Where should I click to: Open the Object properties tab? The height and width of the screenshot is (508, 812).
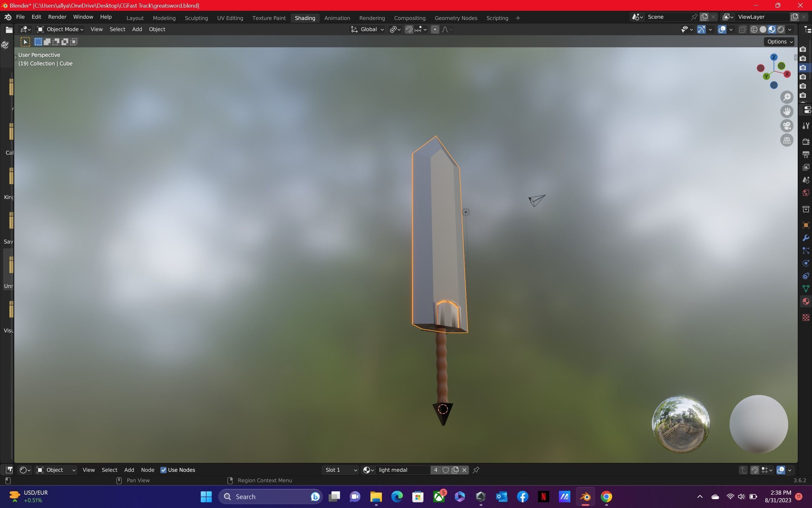pyautogui.click(x=806, y=225)
